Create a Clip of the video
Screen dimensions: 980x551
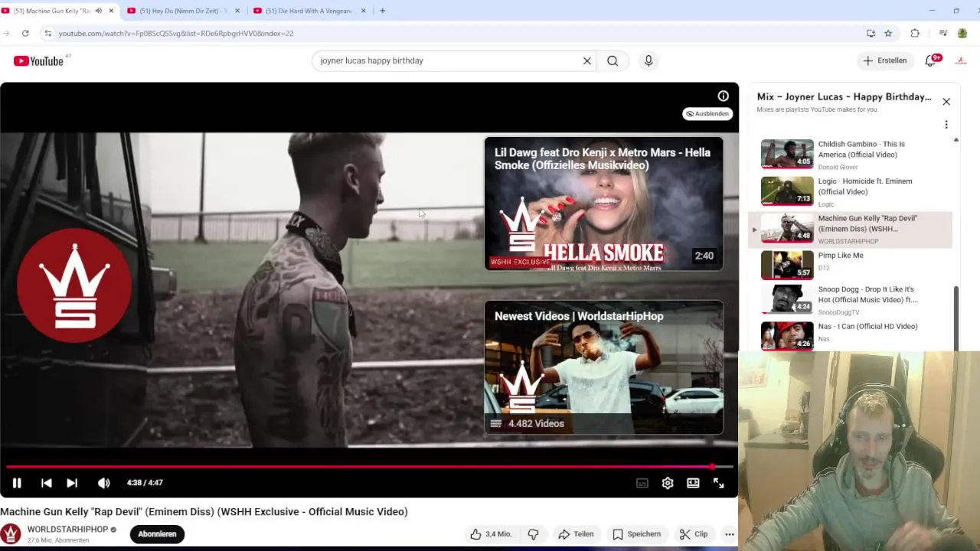[x=694, y=534]
